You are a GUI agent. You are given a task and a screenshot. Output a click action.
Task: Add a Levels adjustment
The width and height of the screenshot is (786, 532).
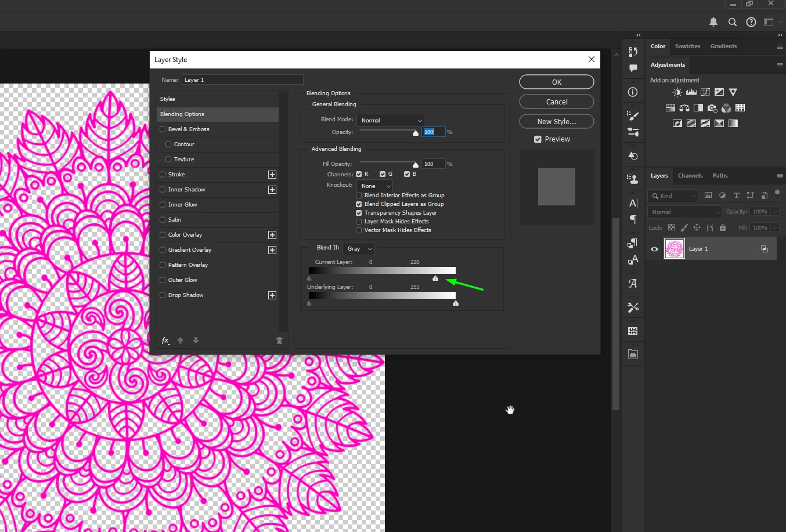coord(691,92)
